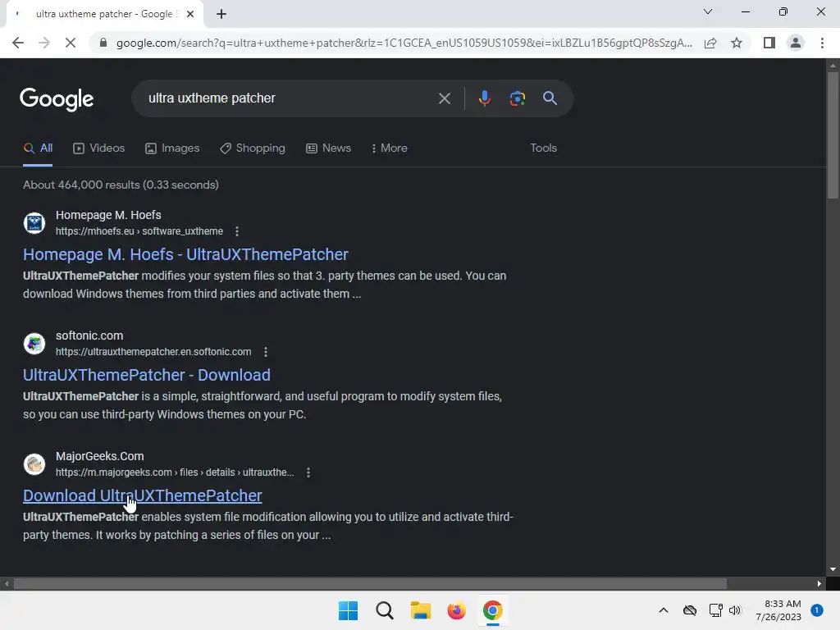840x630 pixels.
Task: Start a search by voice
Action: 484,98
